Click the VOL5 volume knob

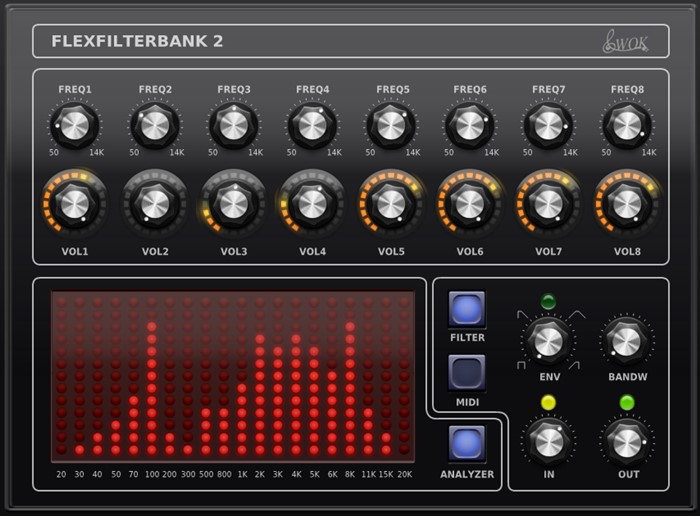391,203
